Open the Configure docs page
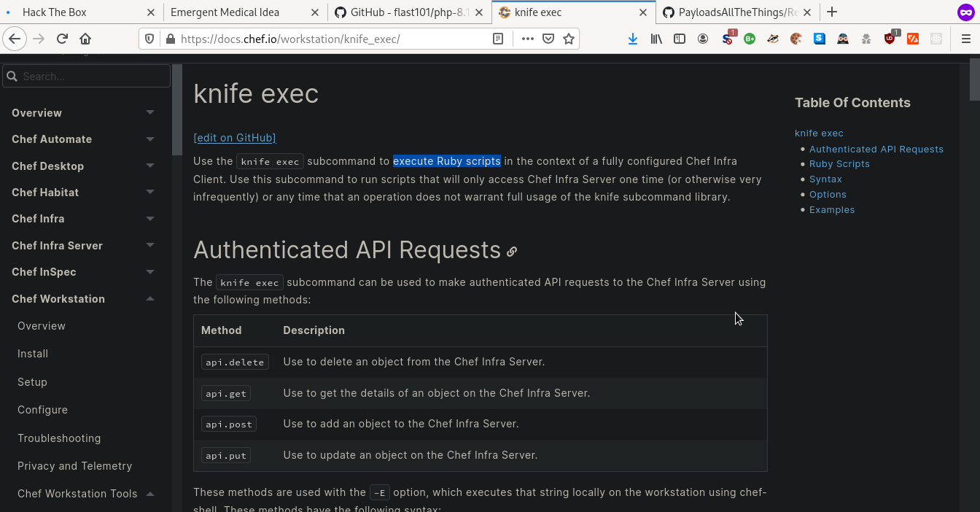This screenshot has height=512, width=980. (x=42, y=410)
